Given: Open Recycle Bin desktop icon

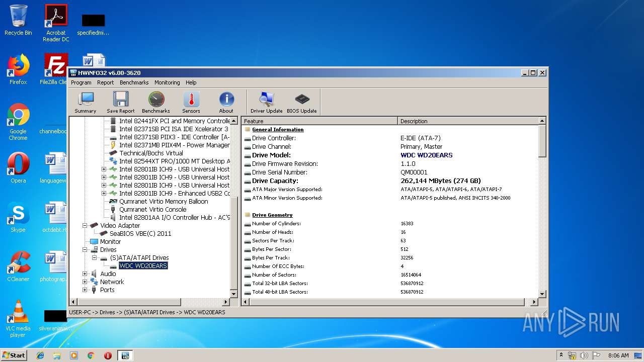Looking at the screenshot, I should click(x=18, y=21).
